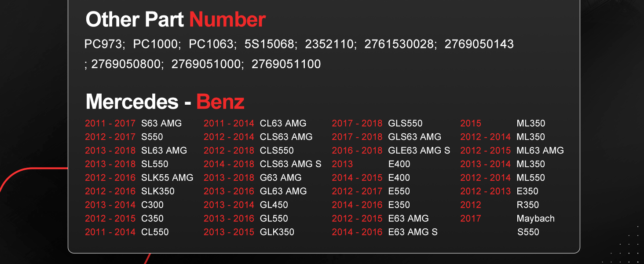Click the CL63 AMG model entry
This screenshot has height=264, width=644.
coord(283,124)
